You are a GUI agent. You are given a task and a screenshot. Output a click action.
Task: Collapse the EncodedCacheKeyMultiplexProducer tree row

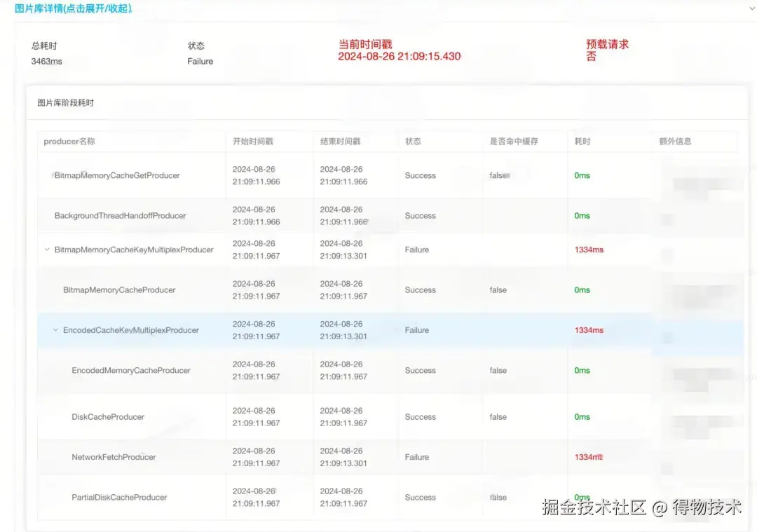(55, 330)
